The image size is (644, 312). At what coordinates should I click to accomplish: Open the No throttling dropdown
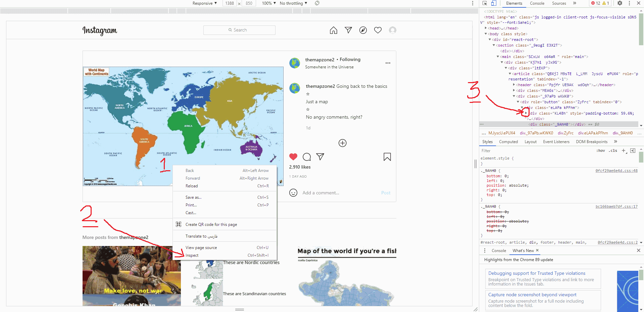pyautogui.click(x=293, y=3)
